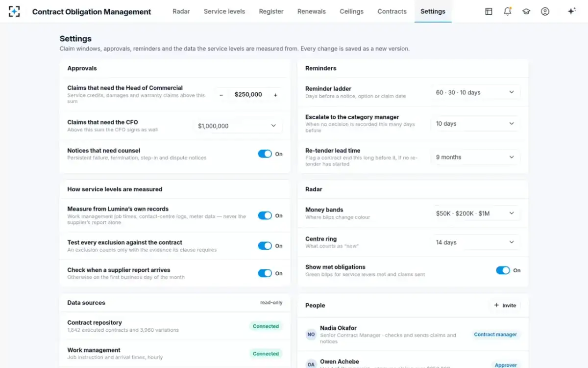
Task: Launch the AI sparkle assistant
Action: (571, 11)
